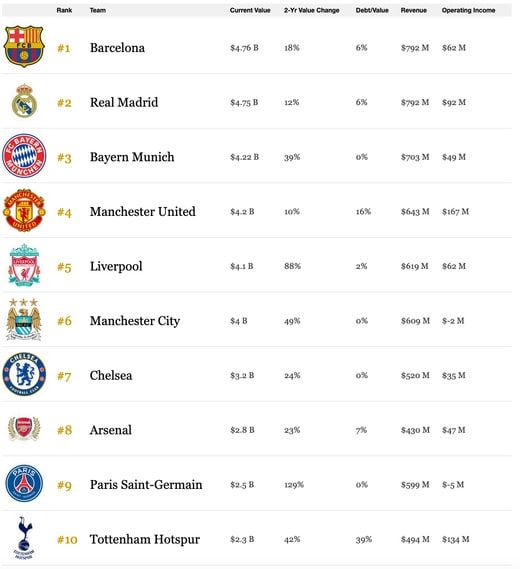Sort by the 2-Yr Value Change header
This screenshot has width=520, height=569.
[x=312, y=10]
